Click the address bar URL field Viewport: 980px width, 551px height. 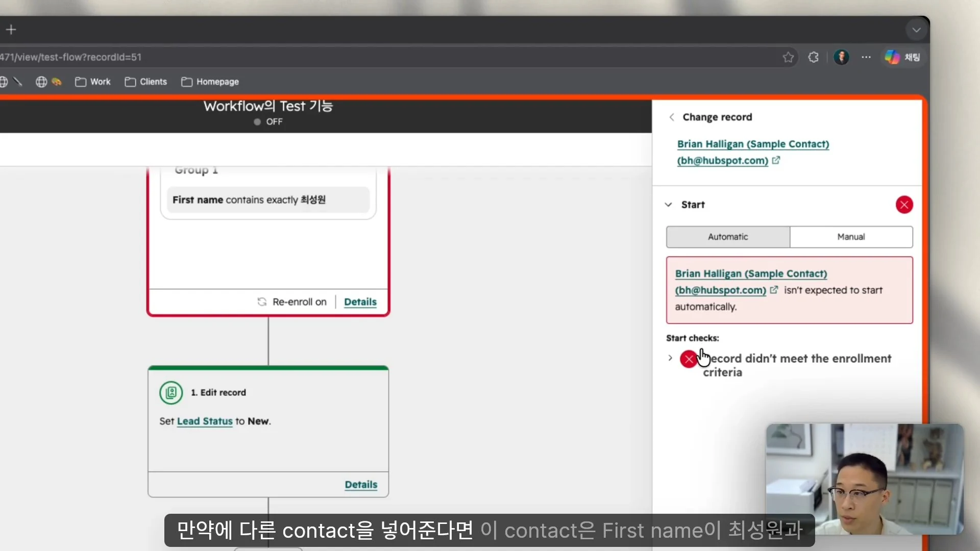(388, 57)
